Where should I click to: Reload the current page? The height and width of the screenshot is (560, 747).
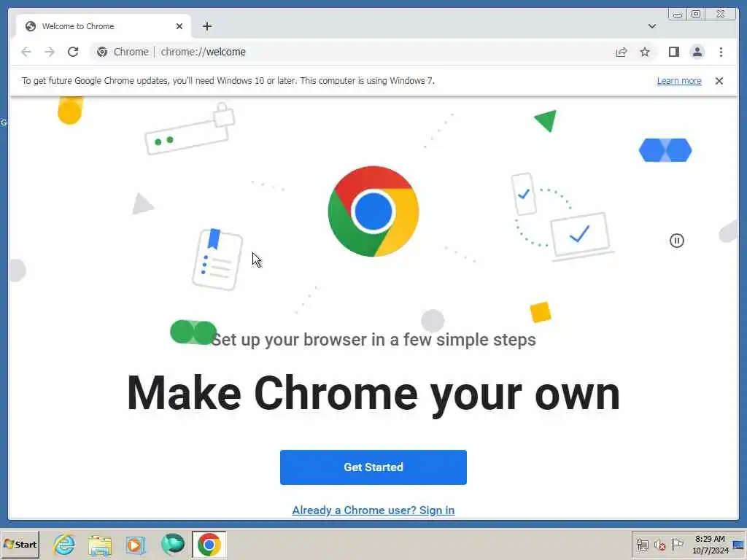(x=73, y=52)
